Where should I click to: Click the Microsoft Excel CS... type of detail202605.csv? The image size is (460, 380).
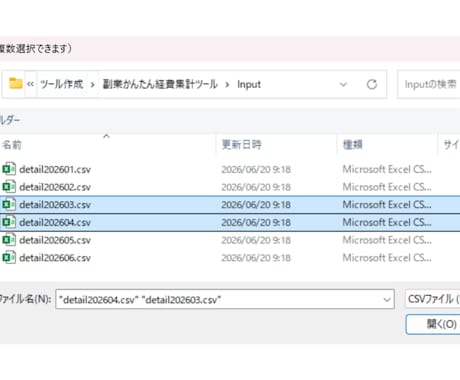point(387,240)
